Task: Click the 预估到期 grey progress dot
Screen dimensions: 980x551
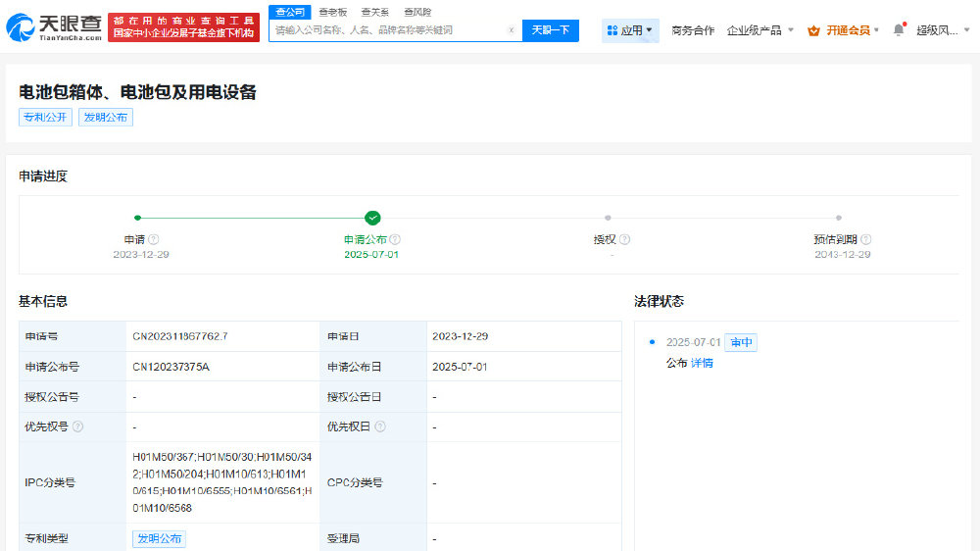Action: [839, 218]
